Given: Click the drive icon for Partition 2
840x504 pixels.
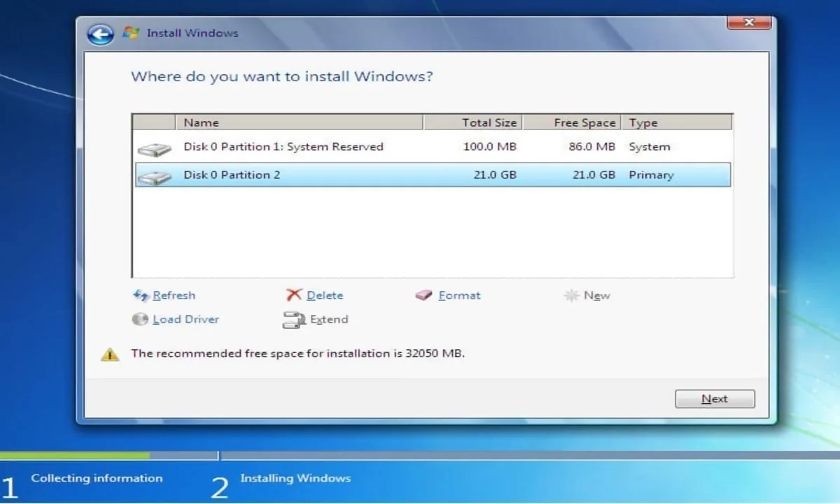Looking at the screenshot, I should [x=154, y=177].
